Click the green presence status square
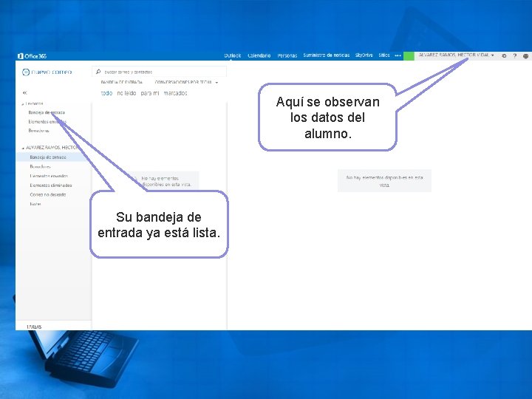The width and height of the screenshot is (532, 399). tap(409, 56)
